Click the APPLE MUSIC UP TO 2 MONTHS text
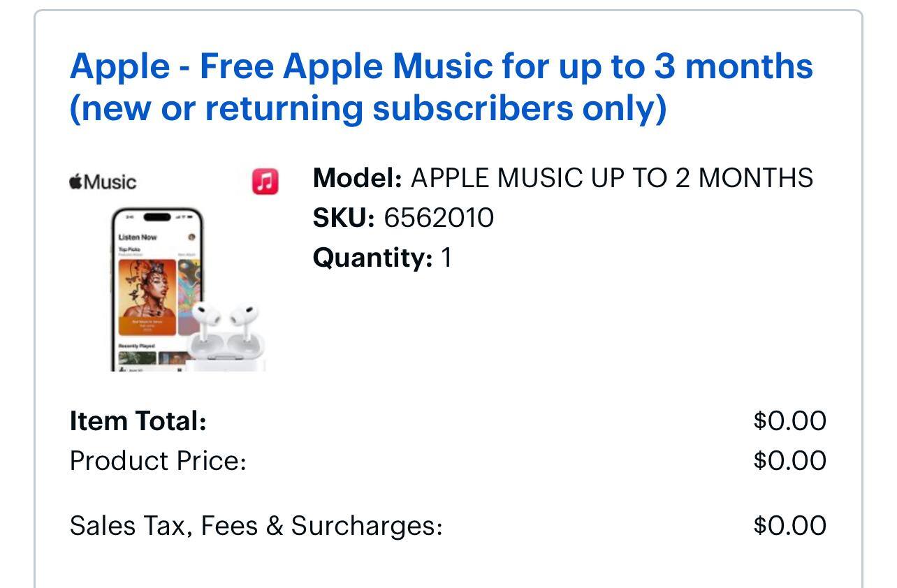The image size is (897, 588). [611, 178]
